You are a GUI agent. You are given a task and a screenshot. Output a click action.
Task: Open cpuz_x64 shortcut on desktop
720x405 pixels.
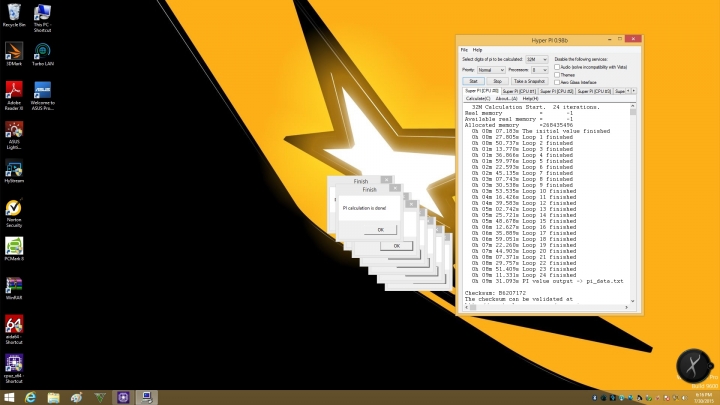pos(14,369)
